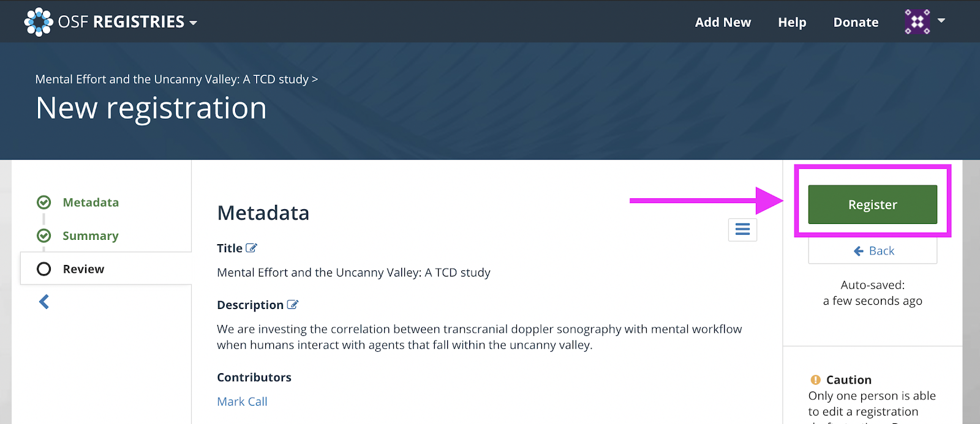Image resolution: width=980 pixels, height=424 pixels.
Task: Click the Caution warning icon
Action: click(x=815, y=379)
